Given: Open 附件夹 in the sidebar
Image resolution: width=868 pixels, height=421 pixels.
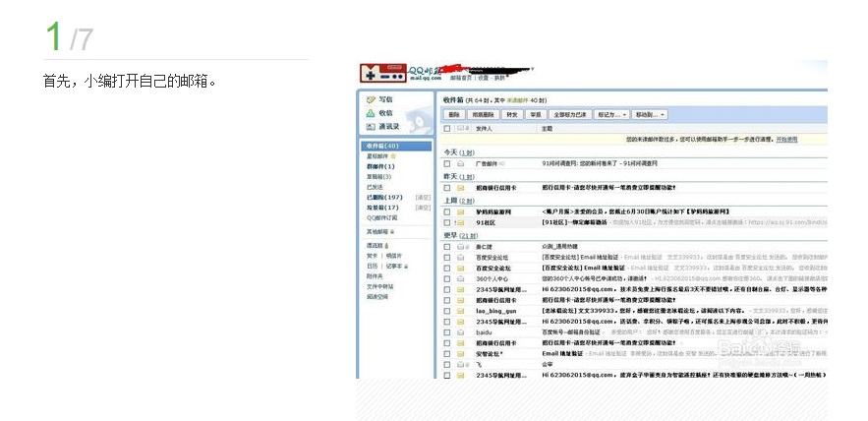Looking at the screenshot, I should coord(375,275).
